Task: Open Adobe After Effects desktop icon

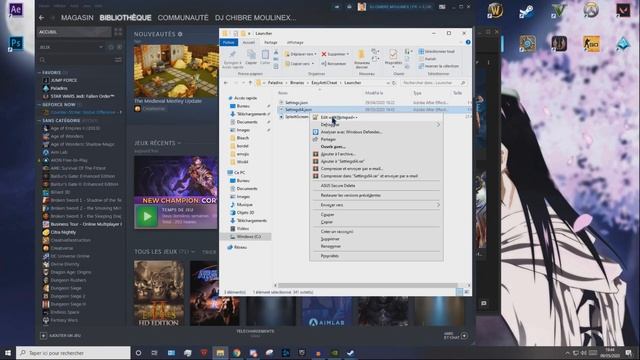Action: click(16, 9)
